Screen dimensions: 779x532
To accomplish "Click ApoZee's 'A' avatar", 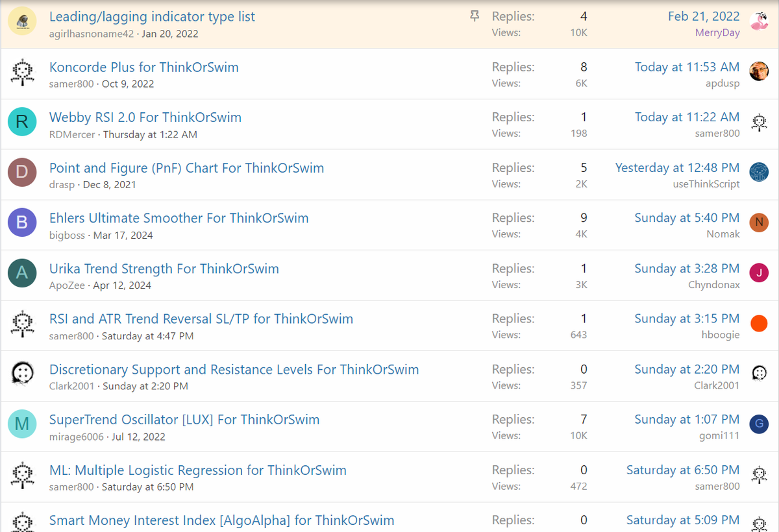I will coord(22,272).
